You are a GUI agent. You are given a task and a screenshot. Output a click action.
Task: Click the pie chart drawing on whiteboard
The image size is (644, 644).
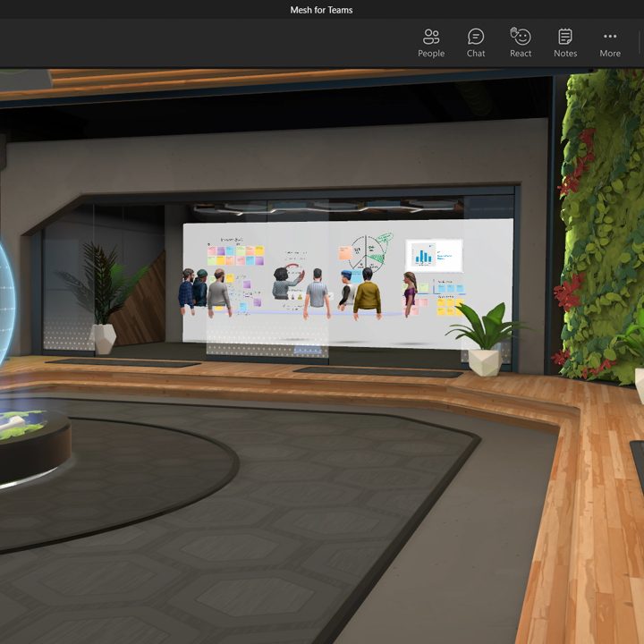[364, 253]
